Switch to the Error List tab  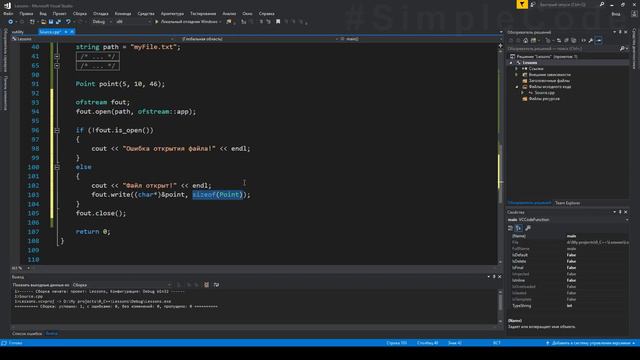tap(27, 333)
